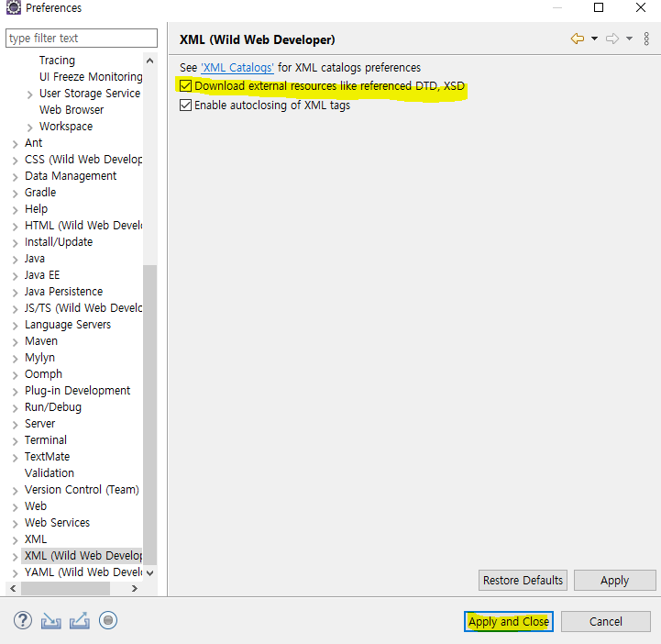Screen dimensions: 661x644
Task: Click the Import preferences icon
Action: point(51,621)
